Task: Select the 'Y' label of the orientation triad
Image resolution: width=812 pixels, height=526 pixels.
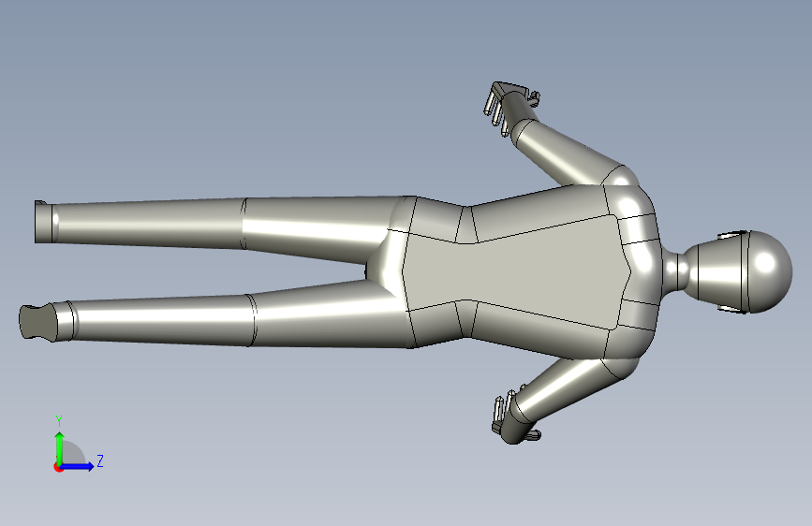Action: (59, 421)
